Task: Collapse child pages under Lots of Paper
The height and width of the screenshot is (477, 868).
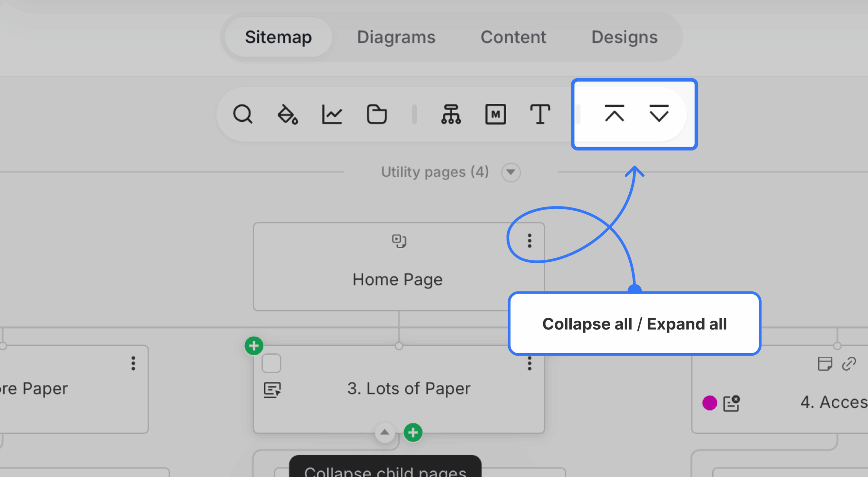Action: tap(385, 433)
